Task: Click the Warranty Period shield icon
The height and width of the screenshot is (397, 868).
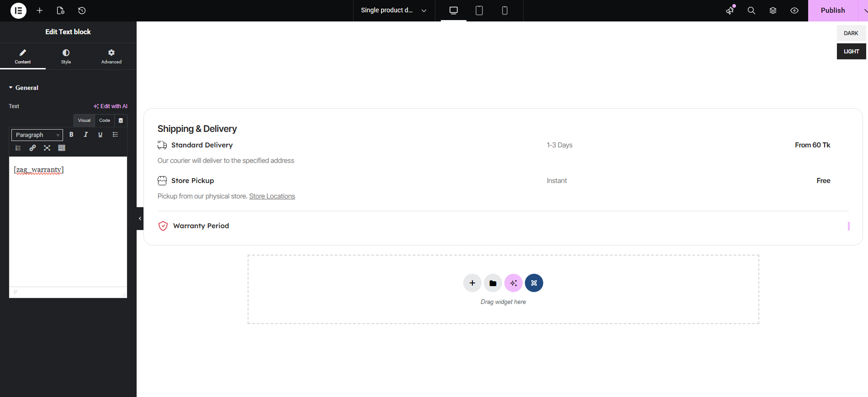Action: tap(163, 226)
